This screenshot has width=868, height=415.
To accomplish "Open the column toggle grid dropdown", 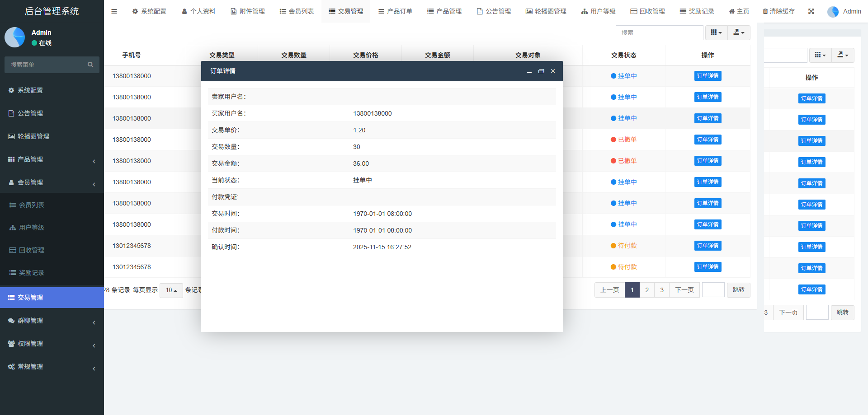I will click(x=716, y=33).
